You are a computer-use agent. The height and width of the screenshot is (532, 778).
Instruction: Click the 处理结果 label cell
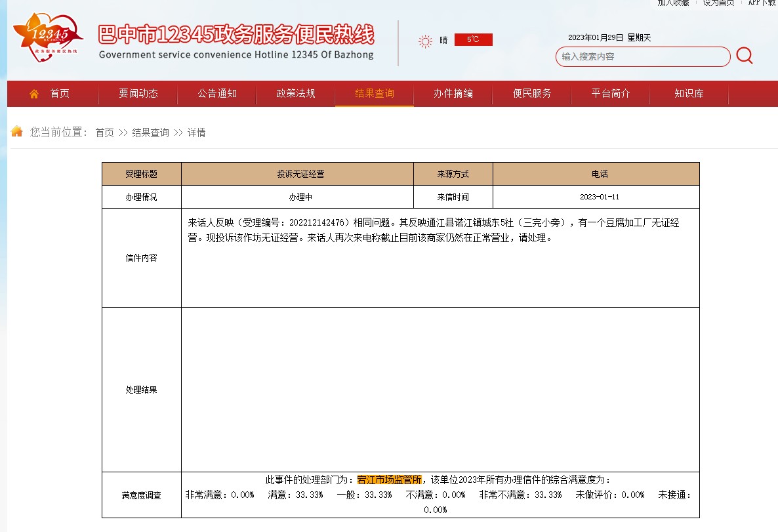(x=142, y=390)
